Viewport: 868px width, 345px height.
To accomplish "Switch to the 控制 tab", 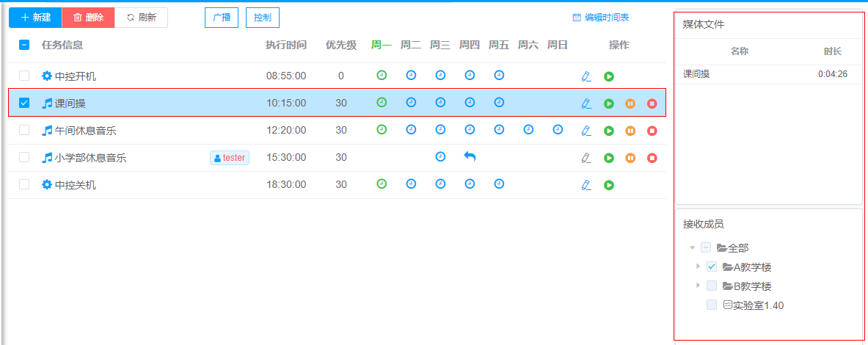I will click(x=262, y=18).
